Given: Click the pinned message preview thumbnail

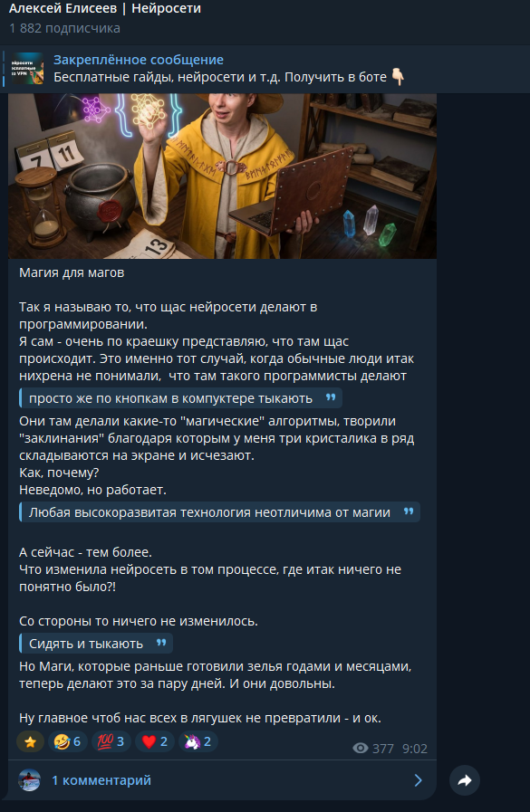Looking at the screenshot, I should [x=27, y=69].
